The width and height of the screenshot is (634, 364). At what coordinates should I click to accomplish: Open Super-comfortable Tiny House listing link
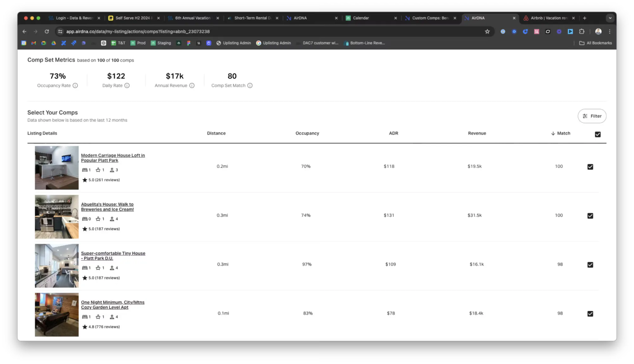pos(113,256)
